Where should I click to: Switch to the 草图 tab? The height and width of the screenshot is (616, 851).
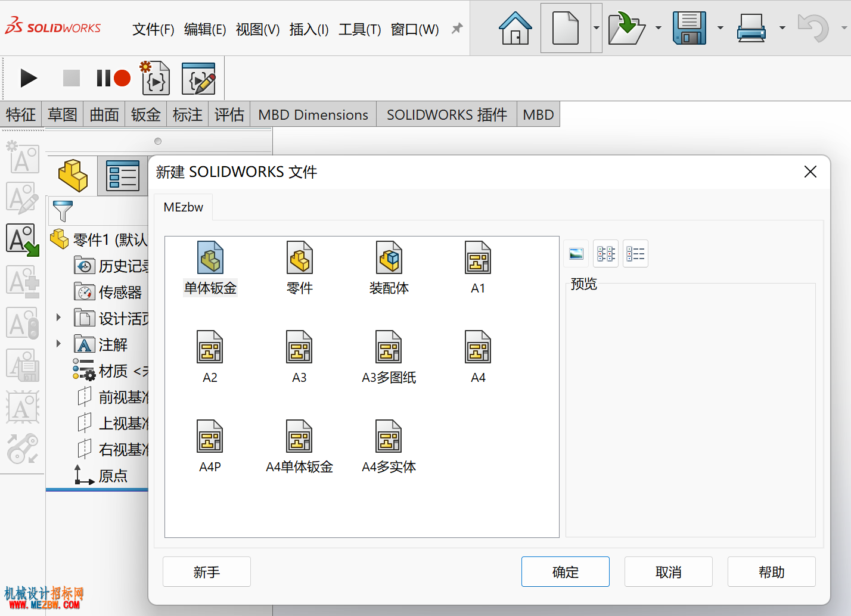click(x=63, y=114)
